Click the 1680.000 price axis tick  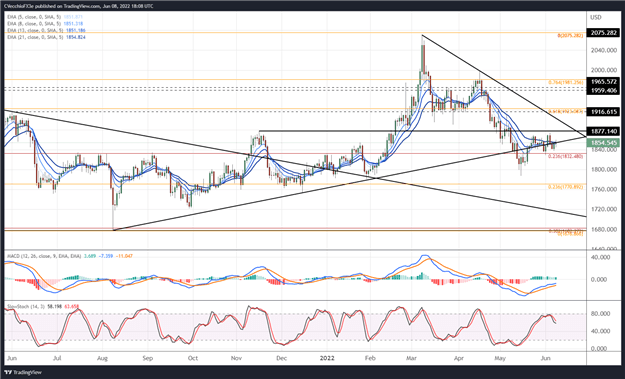pos(603,229)
